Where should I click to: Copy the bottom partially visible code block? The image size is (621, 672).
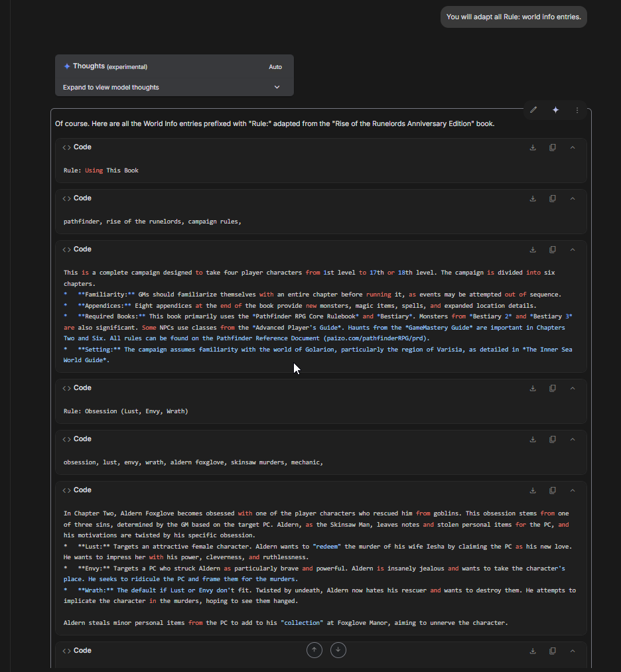pyautogui.click(x=553, y=651)
